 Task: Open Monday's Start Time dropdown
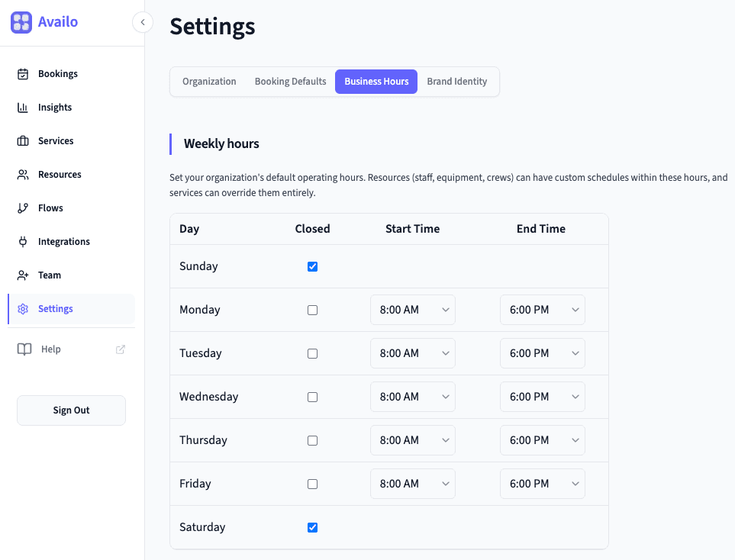(x=412, y=309)
